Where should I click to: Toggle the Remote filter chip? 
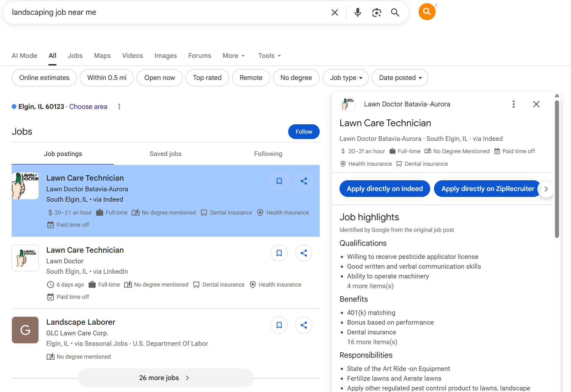pyautogui.click(x=251, y=78)
